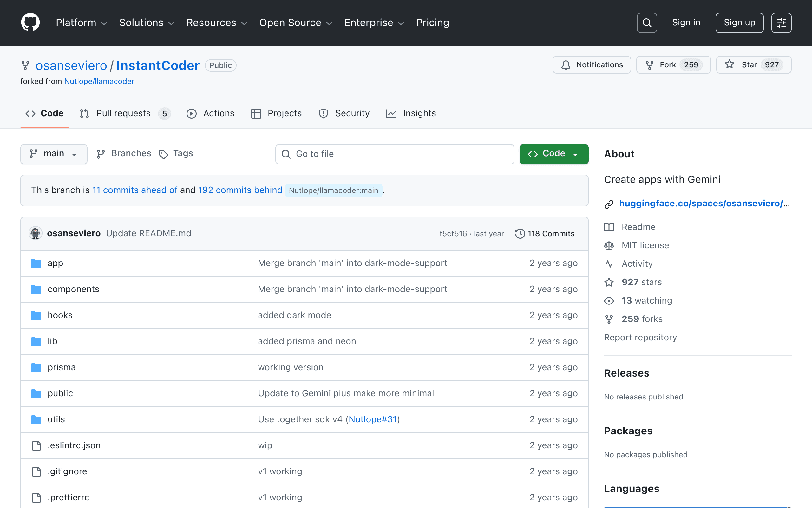Click the lib folder icon
The image size is (812, 508).
[36, 341]
